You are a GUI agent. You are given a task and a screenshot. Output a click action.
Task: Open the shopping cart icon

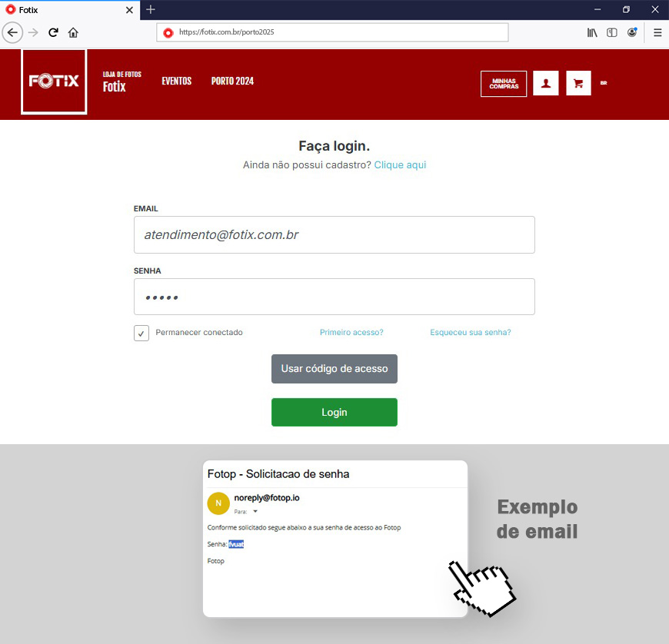[578, 83]
